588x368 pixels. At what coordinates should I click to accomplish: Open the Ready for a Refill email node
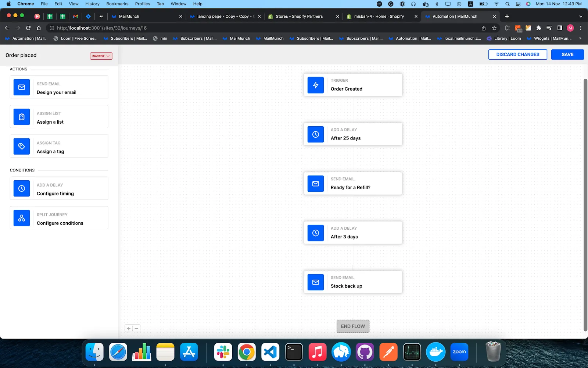[353, 184]
